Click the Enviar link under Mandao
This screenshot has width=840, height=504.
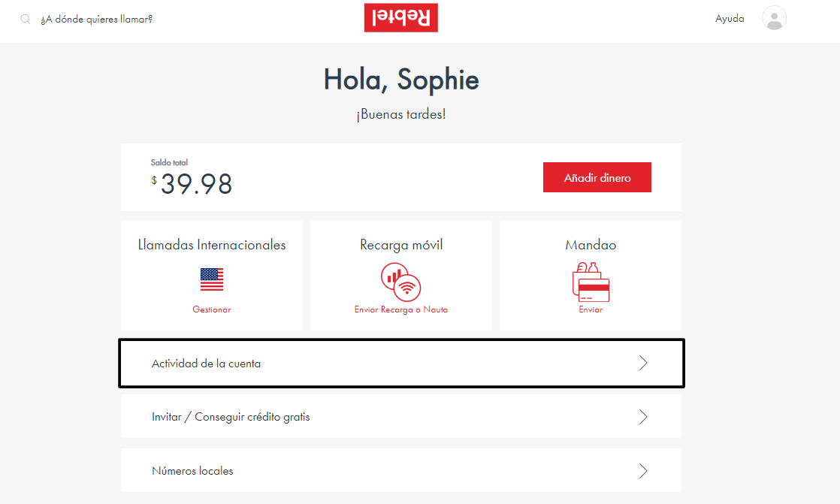point(591,309)
